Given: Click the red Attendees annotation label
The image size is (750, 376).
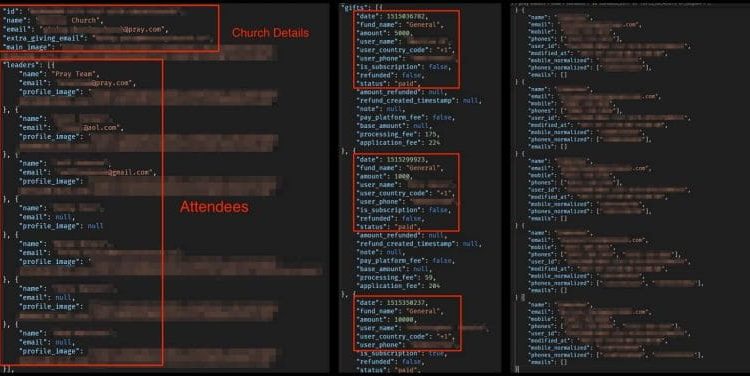Looking at the screenshot, I should (x=214, y=207).
